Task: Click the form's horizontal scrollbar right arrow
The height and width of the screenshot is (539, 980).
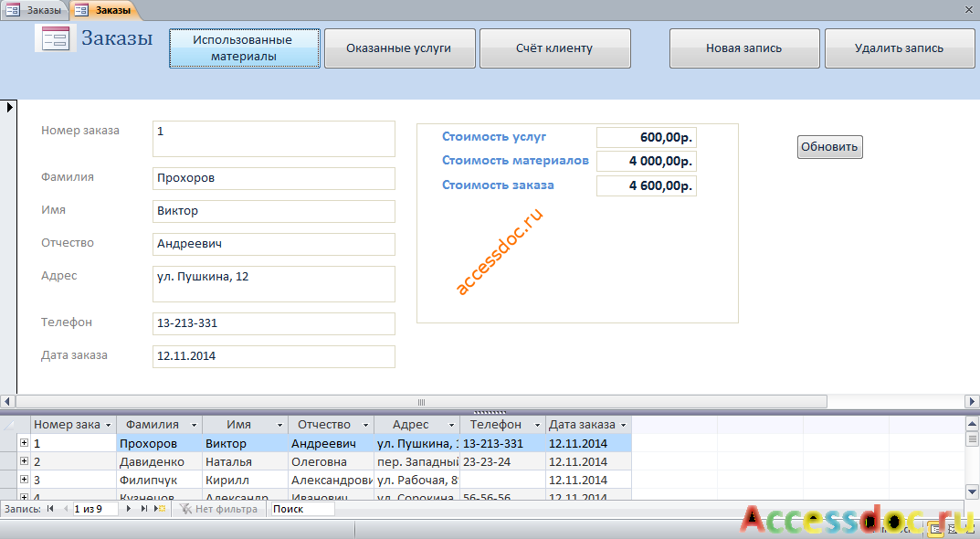Action: 972,401
